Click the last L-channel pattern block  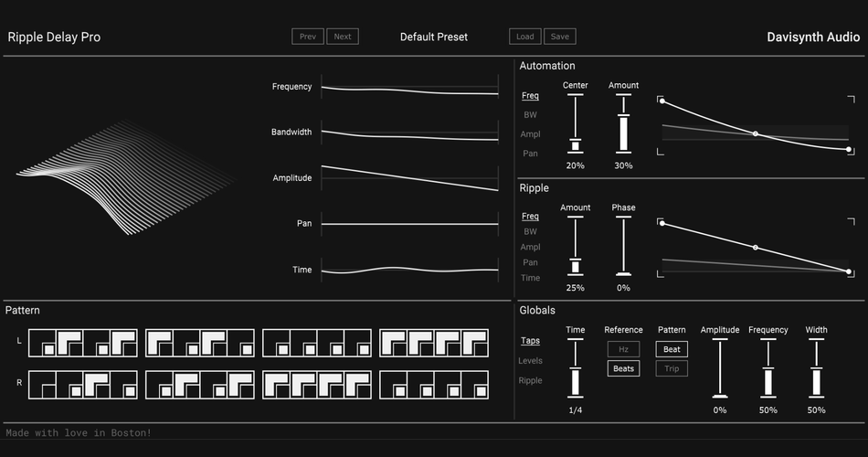pos(434,343)
